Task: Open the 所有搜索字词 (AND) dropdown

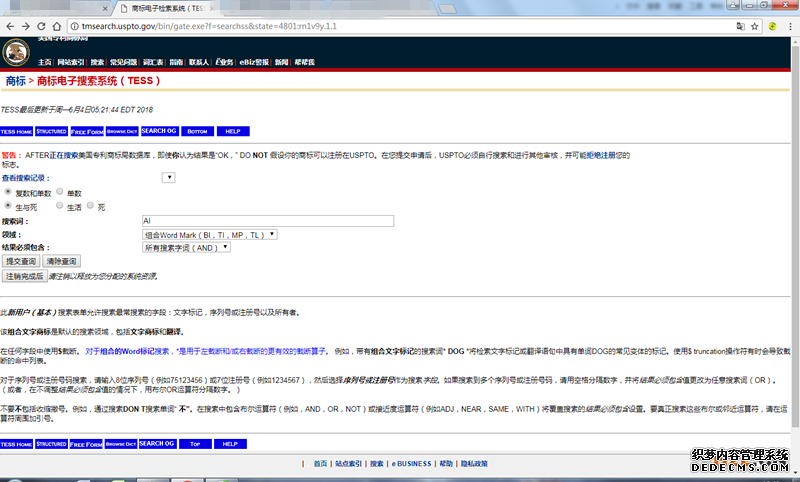Action: tap(186, 247)
